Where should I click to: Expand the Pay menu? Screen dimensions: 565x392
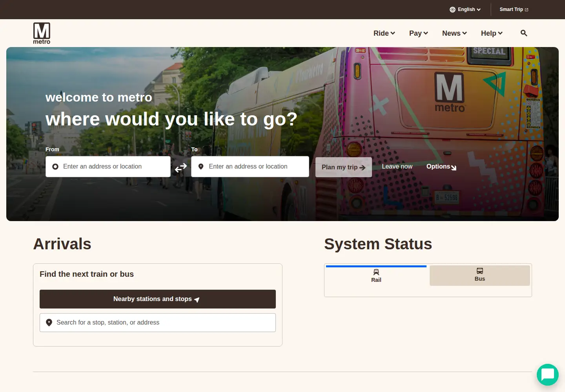pyautogui.click(x=418, y=33)
